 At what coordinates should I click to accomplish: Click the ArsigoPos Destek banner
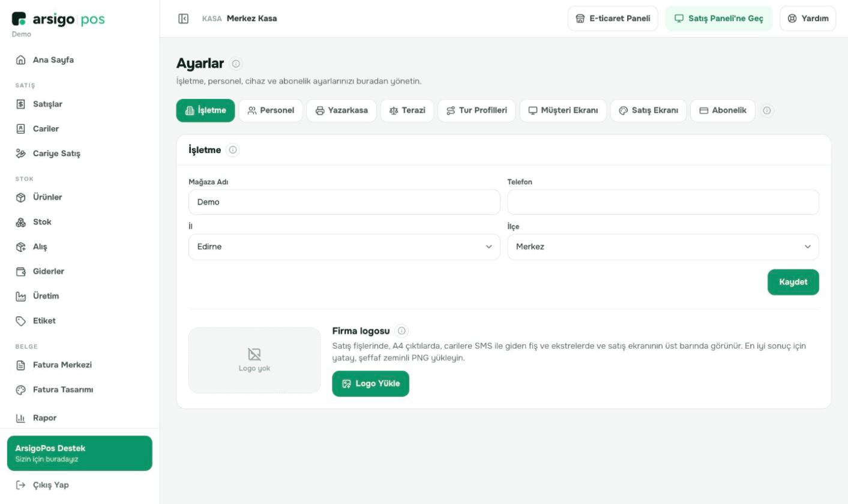click(x=80, y=453)
